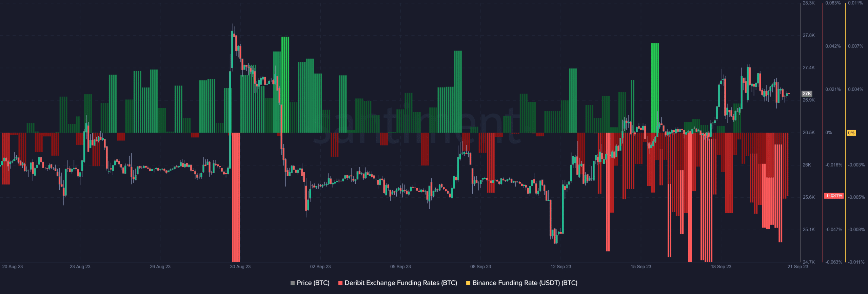Click the 24.7K price axis label
This screenshot has height=294, width=868.
coord(809,262)
